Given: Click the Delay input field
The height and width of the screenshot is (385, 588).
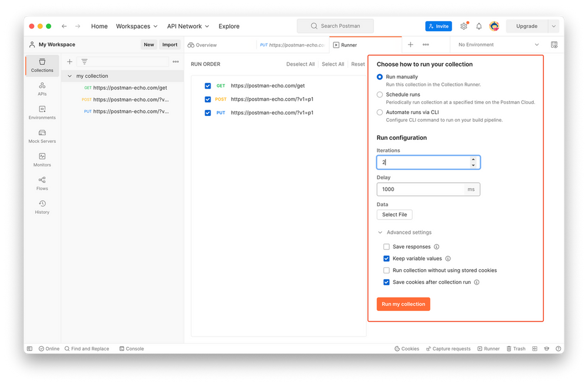Looking at the screenshot, I should tap(420, 189).
